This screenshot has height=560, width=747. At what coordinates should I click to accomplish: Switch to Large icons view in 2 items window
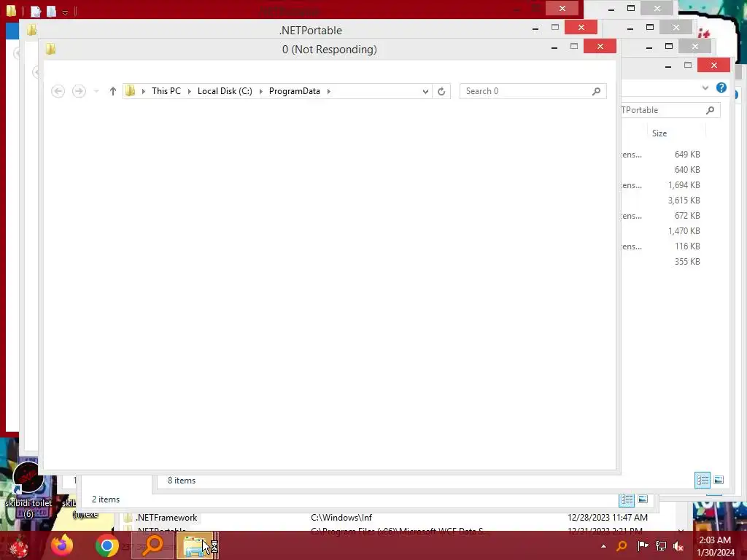(x=643, y=499)
